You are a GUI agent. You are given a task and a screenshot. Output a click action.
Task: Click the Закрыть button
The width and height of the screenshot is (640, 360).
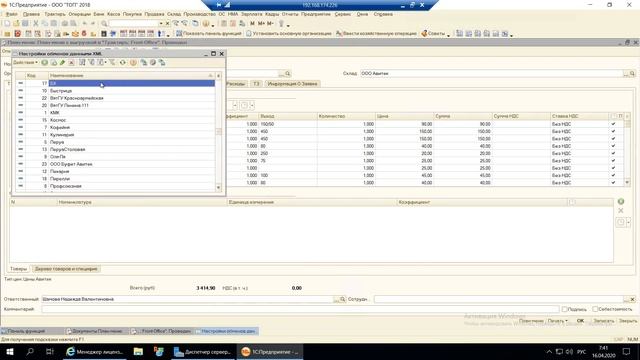(x=628, y=321)
